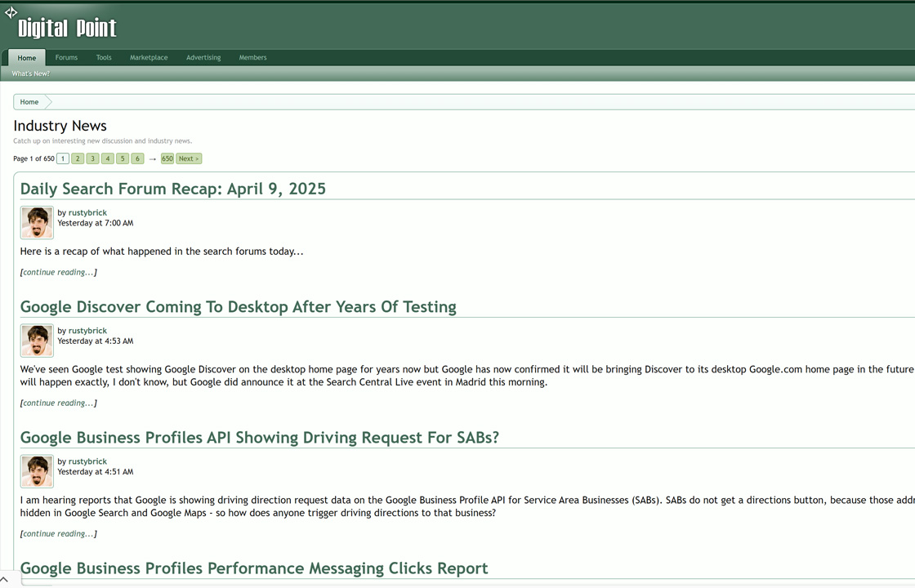Open rustybrick profile link on Daily Recap post

click(x=87, y=213)
